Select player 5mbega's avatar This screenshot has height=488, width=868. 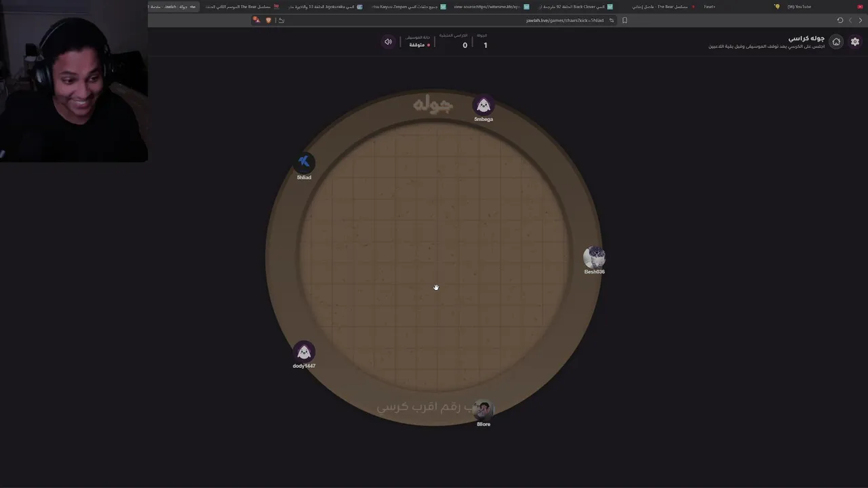(x=484, y=105)
